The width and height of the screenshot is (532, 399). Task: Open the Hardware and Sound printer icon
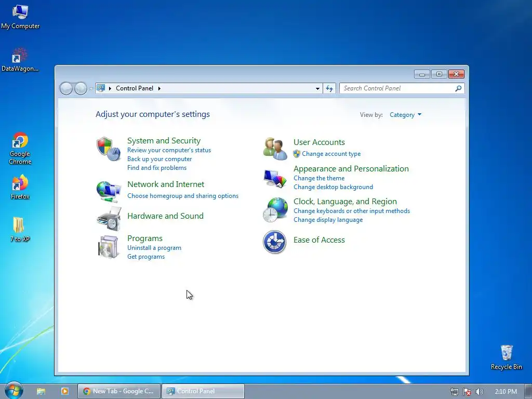point(109,219)
